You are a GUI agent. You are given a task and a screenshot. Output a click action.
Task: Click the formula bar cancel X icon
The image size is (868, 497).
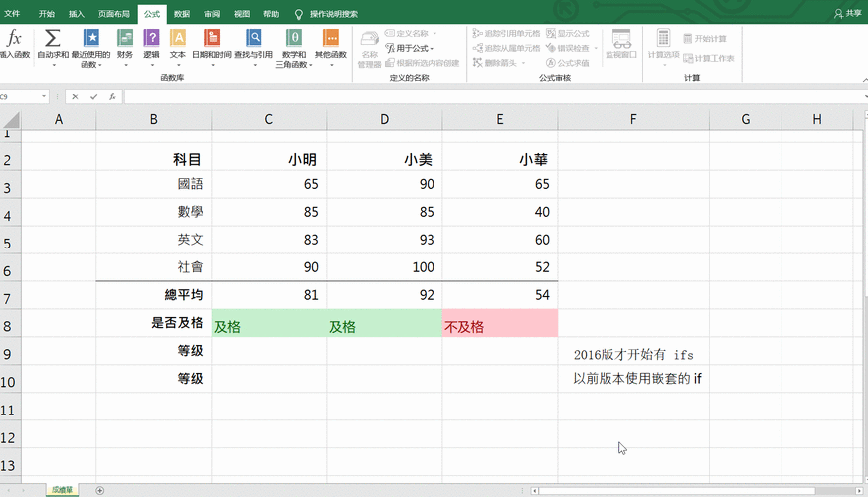coord(75,96)
